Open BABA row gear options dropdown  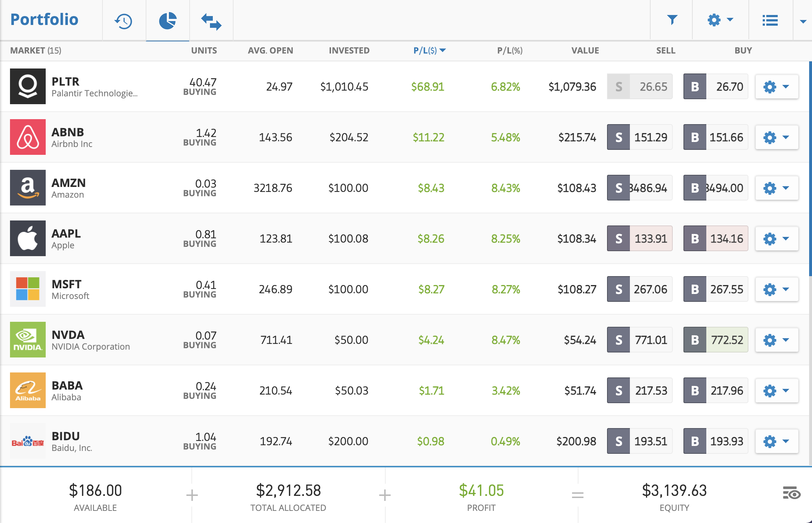coord(777,390)
